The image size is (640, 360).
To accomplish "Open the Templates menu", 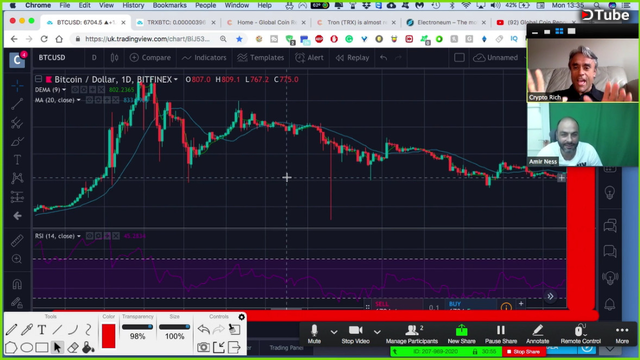I will pyautogui.click(x=260, y=58).
